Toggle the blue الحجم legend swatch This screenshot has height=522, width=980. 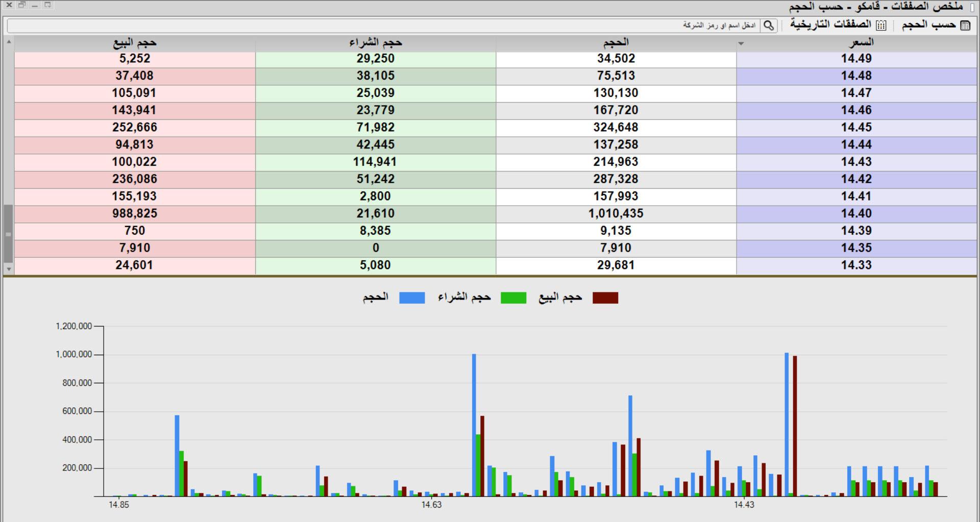pos(411,298)
